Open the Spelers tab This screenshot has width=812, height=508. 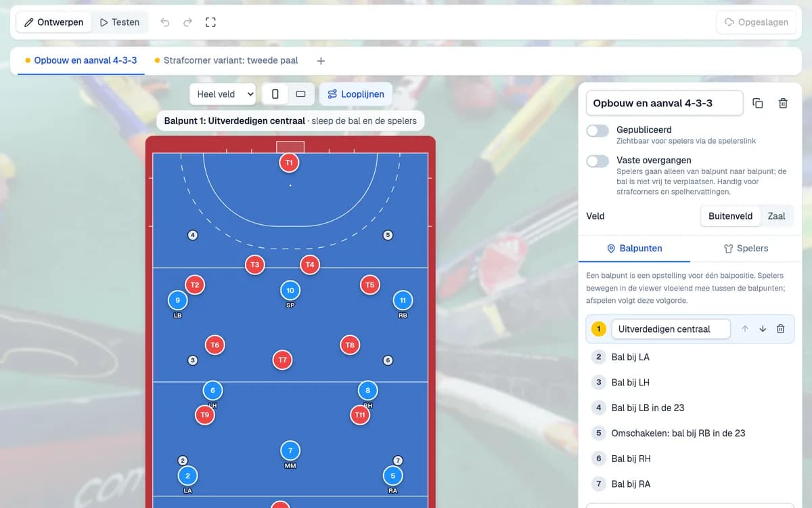click(746, 249)
